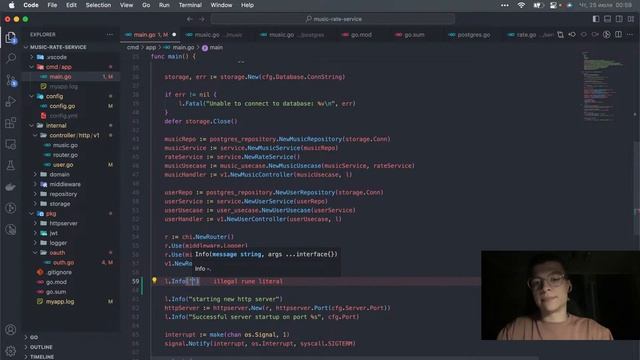Viewport: 640px width, 360px height.
Task: Open the Explorer view in activity bar
Action: coord(11,38)
